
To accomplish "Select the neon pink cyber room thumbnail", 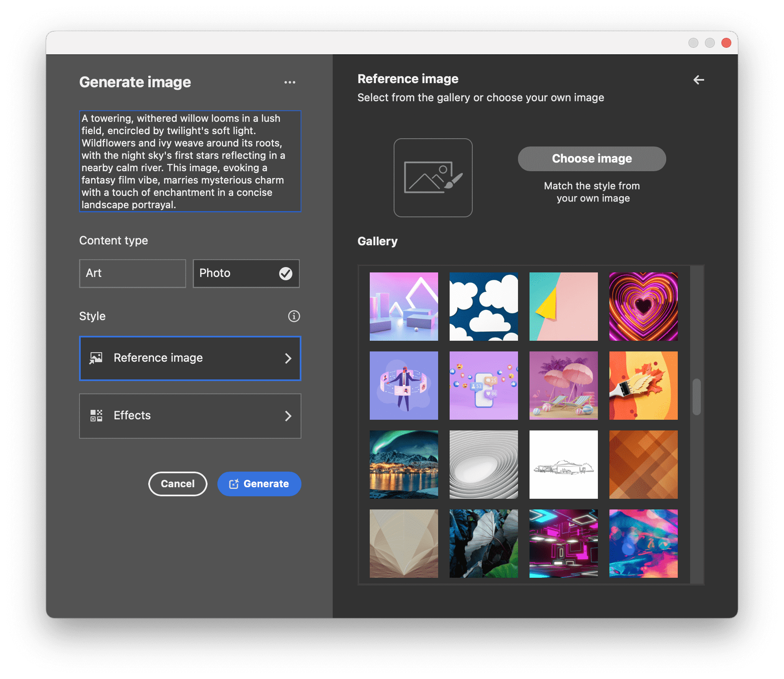I will coord(564,544).
